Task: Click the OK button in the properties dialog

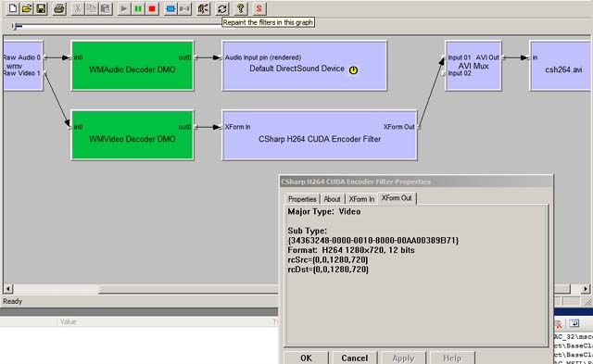Action: point(306,358)
